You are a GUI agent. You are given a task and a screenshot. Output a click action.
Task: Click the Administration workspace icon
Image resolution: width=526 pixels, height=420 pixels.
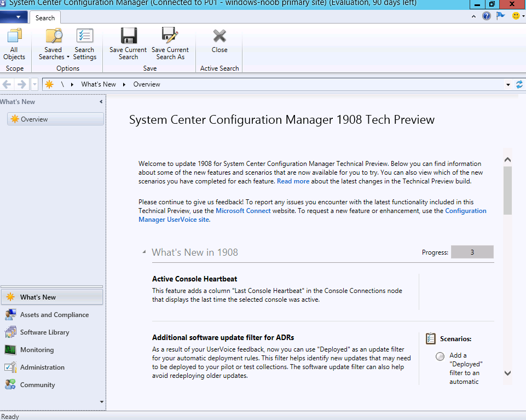tap(10, 367)
